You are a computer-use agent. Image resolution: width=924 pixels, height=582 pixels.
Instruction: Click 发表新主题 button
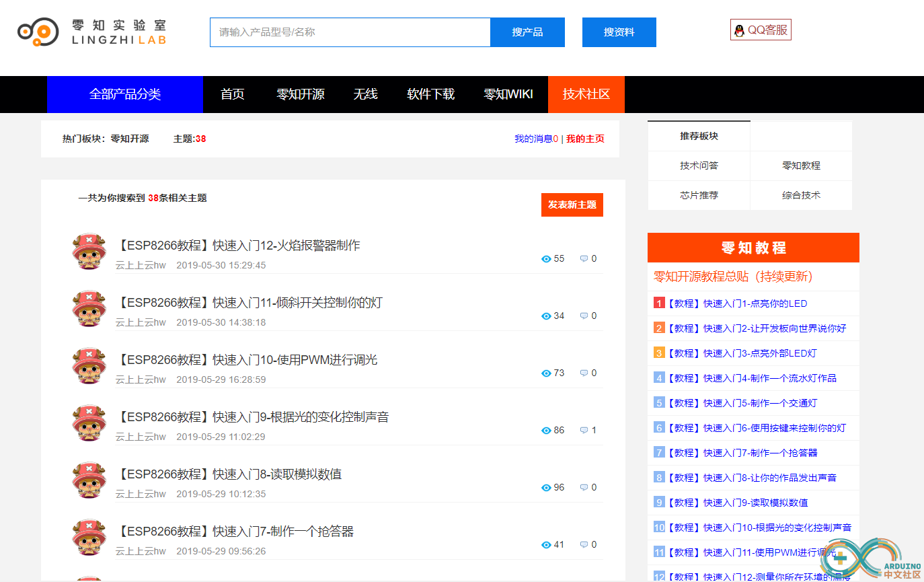pyautogui.click(x=572, y=205)
